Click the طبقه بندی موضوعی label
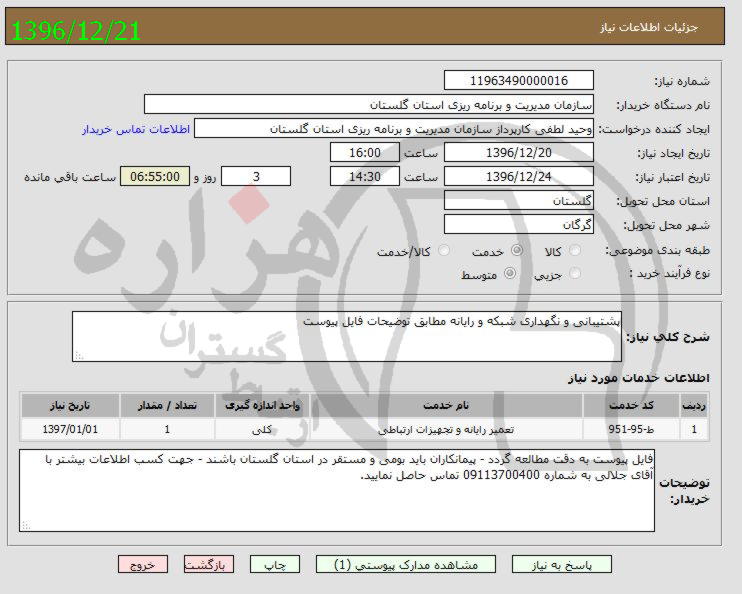Screen dimensions: 742x594 [658, 250]
